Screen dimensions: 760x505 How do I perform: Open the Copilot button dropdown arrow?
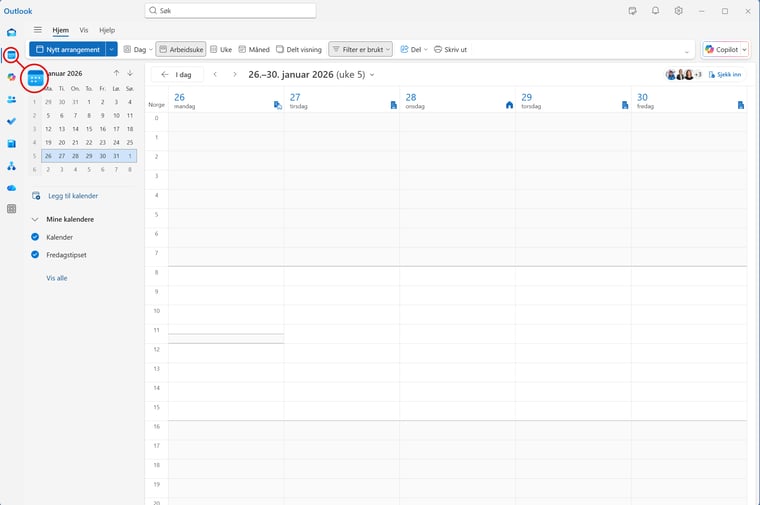pyautogui.click(x=744, y=49)
